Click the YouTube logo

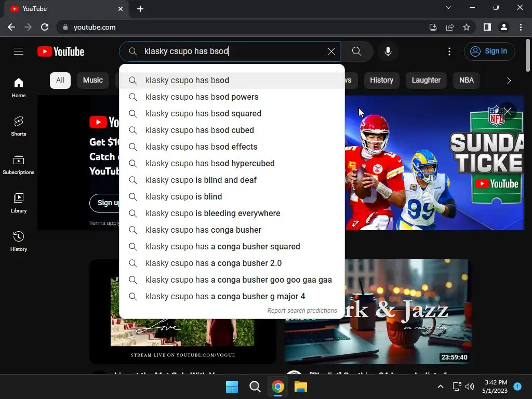coord(61,51)
